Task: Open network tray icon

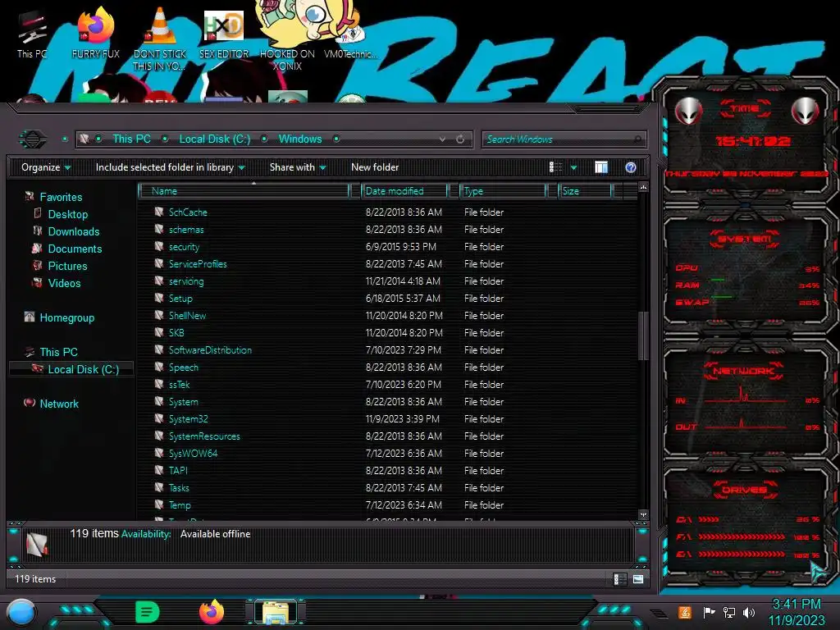Action: point(729,612)
